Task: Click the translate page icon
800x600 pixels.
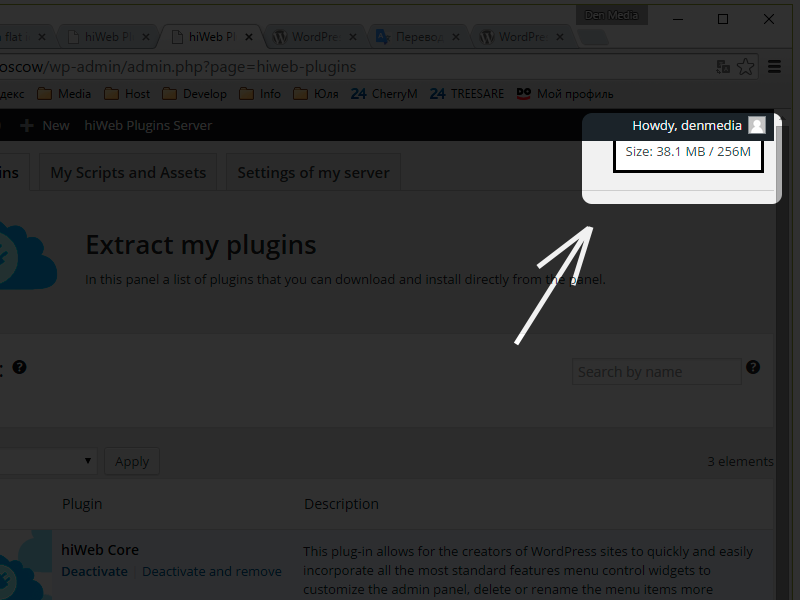Action: (x=723, y=67)
